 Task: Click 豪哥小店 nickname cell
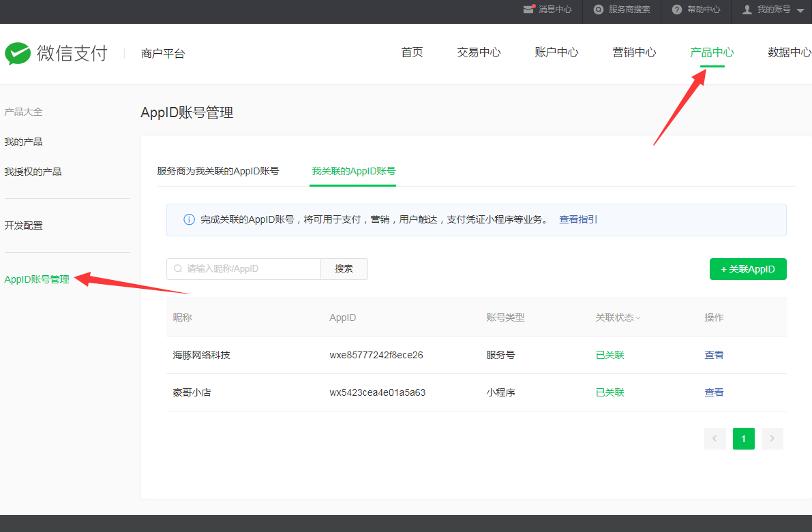pos(192,392)
